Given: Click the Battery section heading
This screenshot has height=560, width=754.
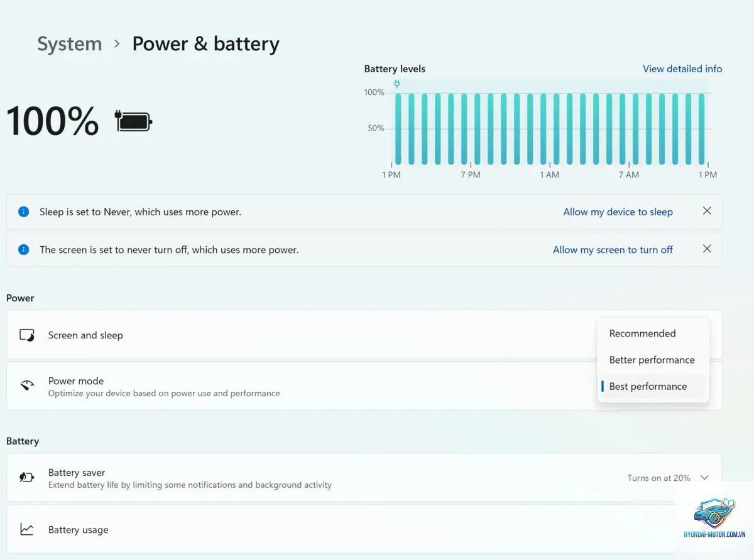Looking at the screenshot, I should pyautogui.click(x=23, y=441).
